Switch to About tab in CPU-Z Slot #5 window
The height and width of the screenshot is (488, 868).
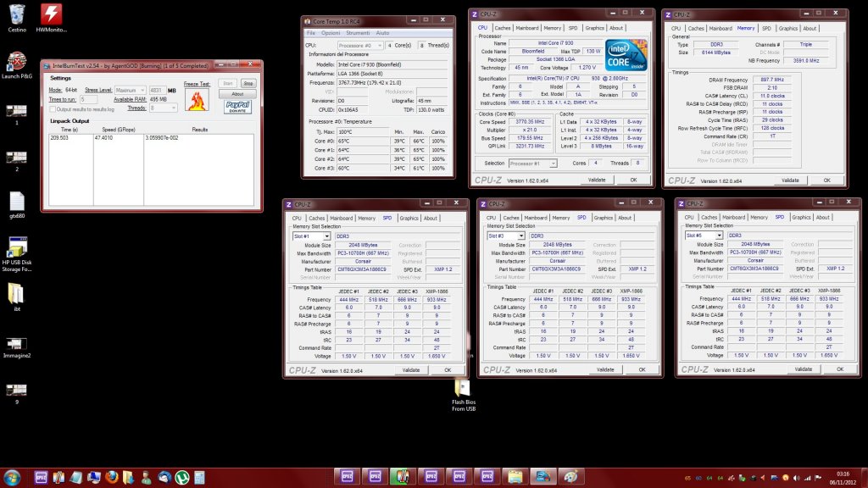(x=822, y=217)
